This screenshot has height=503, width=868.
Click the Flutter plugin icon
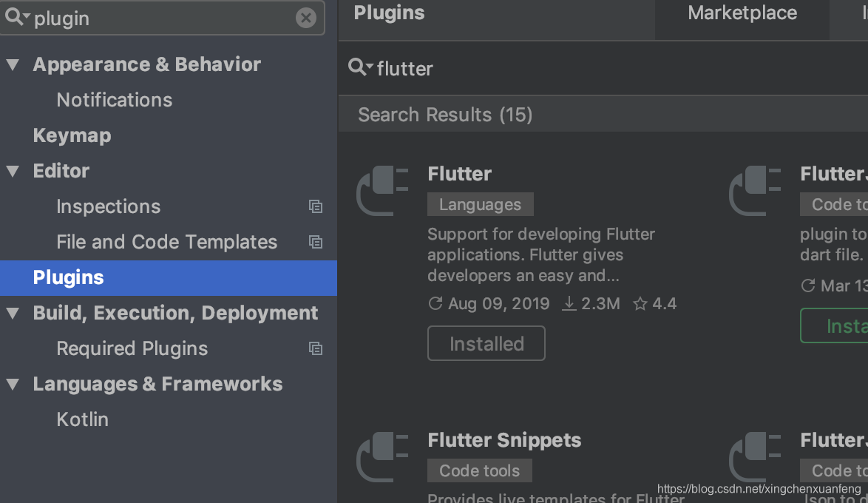382,191
